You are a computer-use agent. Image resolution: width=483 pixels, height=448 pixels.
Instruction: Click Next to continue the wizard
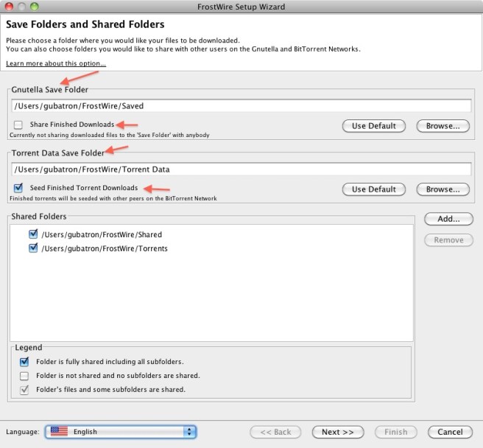point(338,432)
